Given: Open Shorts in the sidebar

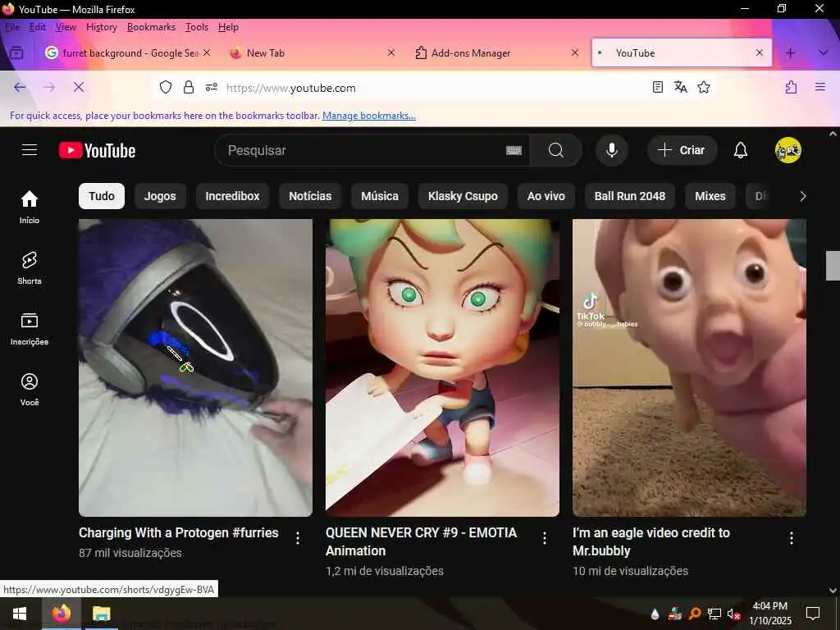Looking at the screenshot, I should tap(30, 268).
